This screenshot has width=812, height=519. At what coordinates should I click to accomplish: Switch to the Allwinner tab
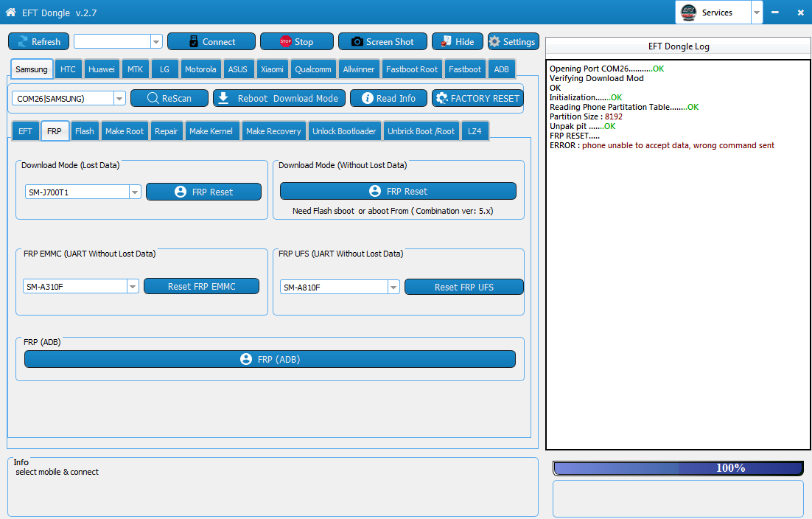(x=358, y=69)
